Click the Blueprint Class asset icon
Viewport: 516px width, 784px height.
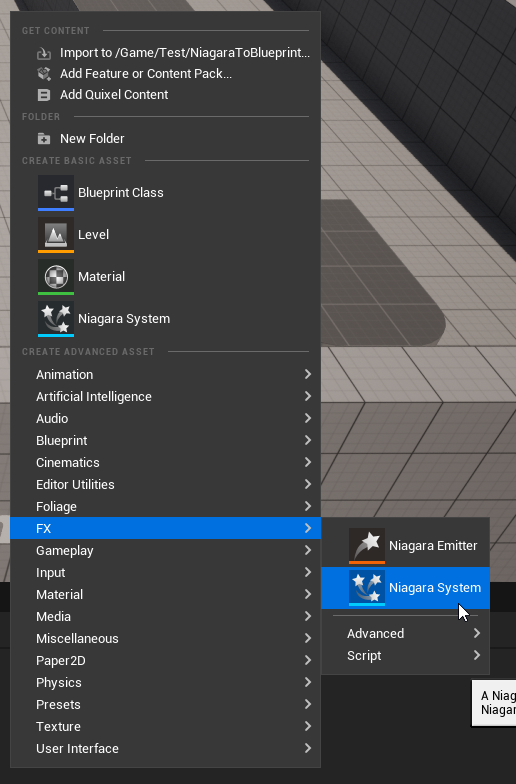pos(56,193)
